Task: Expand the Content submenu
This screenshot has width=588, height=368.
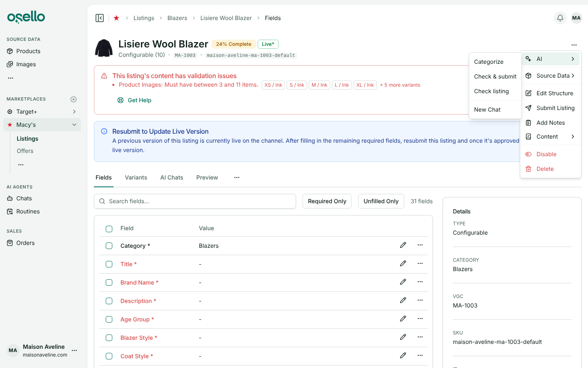Action: point(550,137)
